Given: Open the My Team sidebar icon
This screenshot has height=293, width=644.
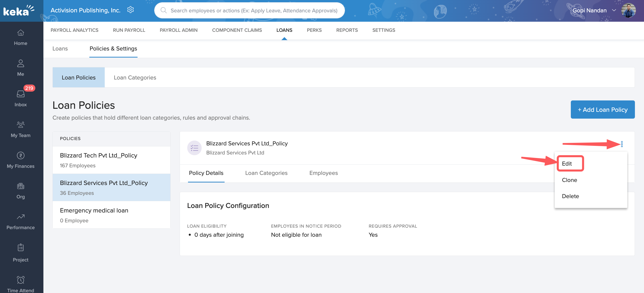Looking at the screenshot, I should point(20,125).
